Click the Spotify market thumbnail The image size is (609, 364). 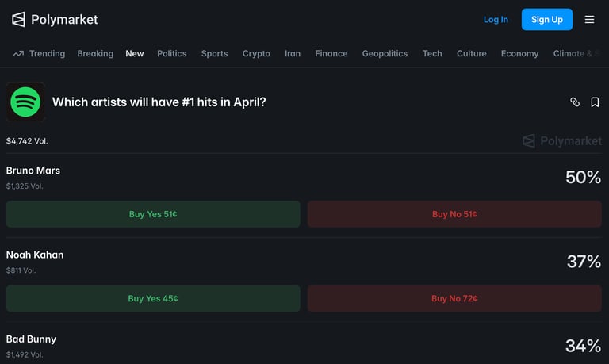[26, 102]
